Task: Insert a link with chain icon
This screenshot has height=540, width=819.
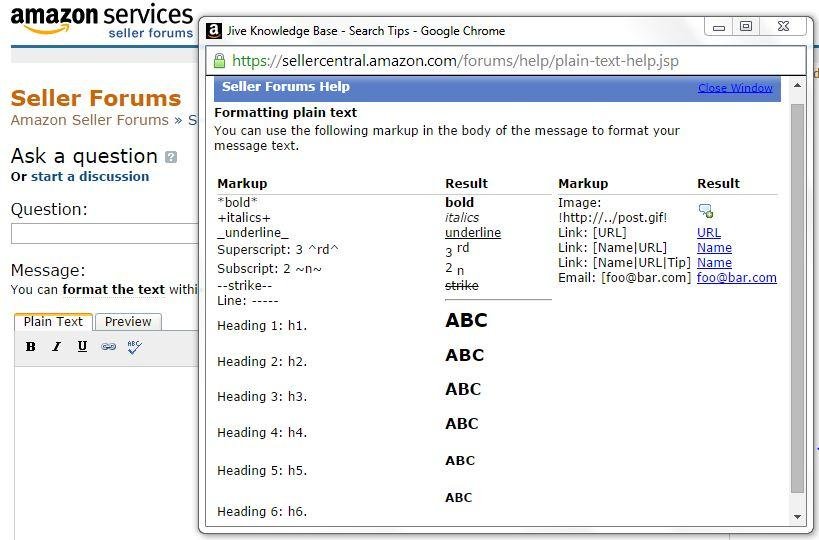Action: point(108,346)
